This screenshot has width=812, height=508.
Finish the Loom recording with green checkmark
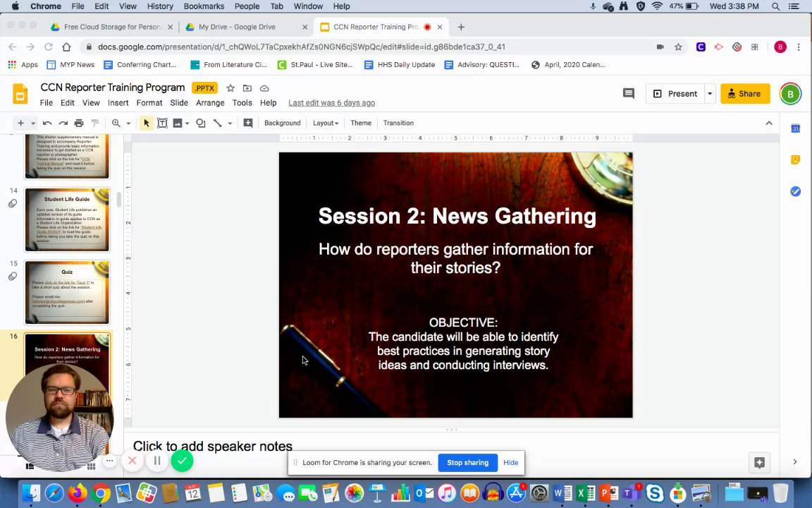point(182,461)
